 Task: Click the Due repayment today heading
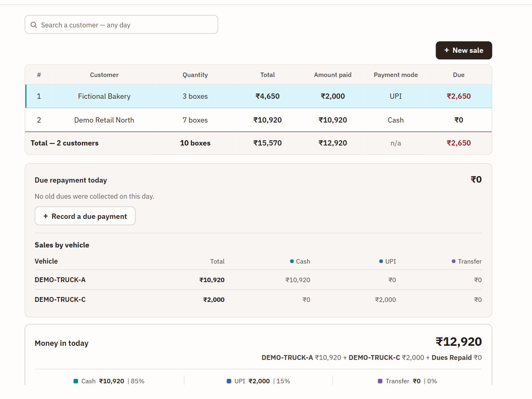(x=71, y=180)
